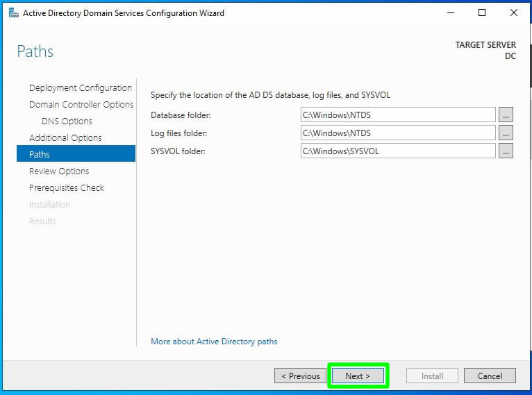Proceed with the Next button
The height and width of the screenshot is (395, 532).
click(358, 376)
